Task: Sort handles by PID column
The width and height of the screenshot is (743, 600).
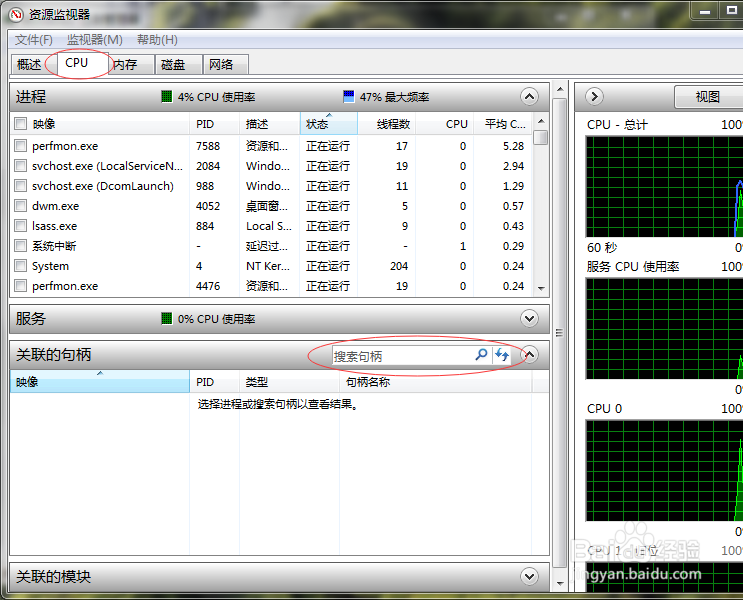Action: tap(214, 382)
